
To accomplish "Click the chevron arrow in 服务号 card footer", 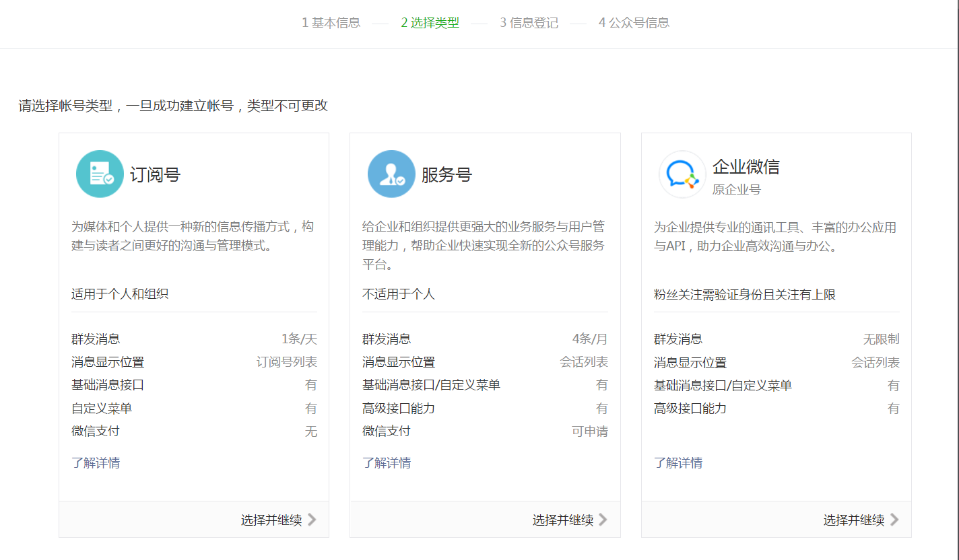I will coord(603,520).
